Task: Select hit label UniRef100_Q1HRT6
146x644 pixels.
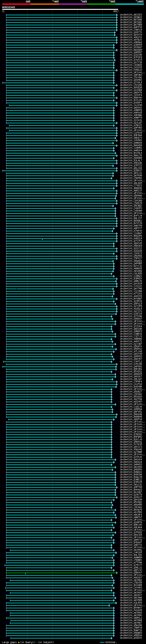Action: pyautogui.click(x=131, y=522)
